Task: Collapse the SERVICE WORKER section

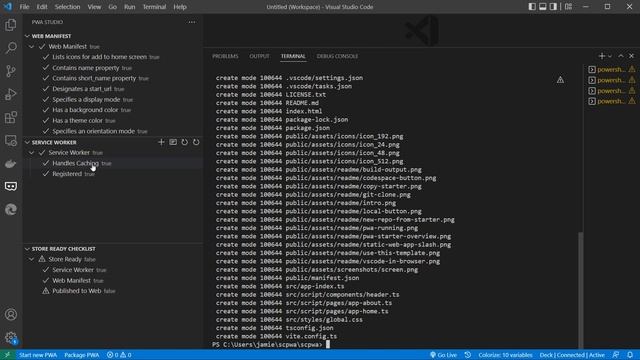Action: point(27,142)
